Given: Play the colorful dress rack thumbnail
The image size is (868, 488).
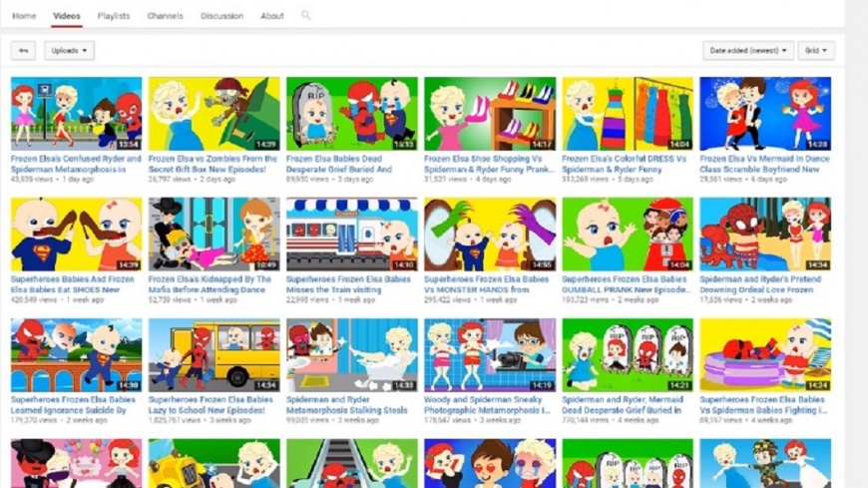Looking at the screenshot, I should (628, 114).
